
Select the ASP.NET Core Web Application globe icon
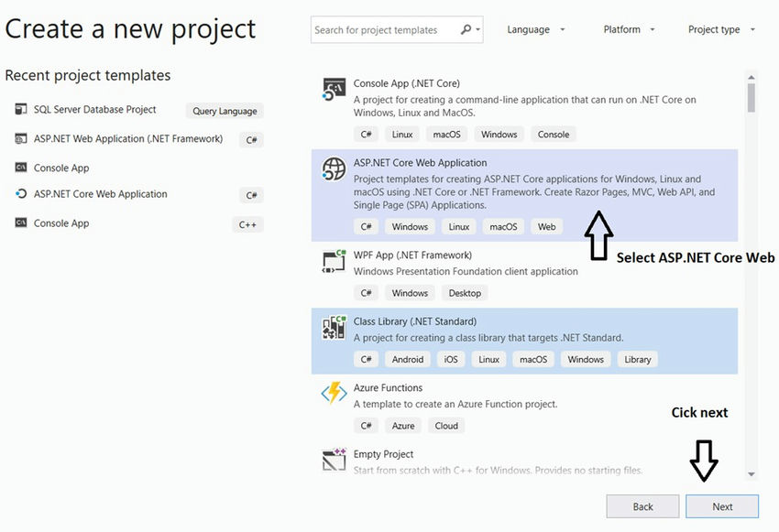point(334,169)
